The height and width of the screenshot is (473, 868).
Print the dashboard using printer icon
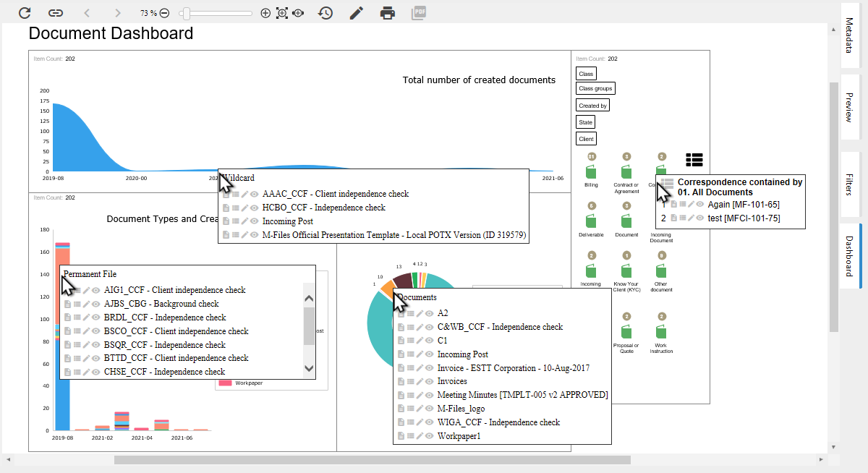coord(388,13)
